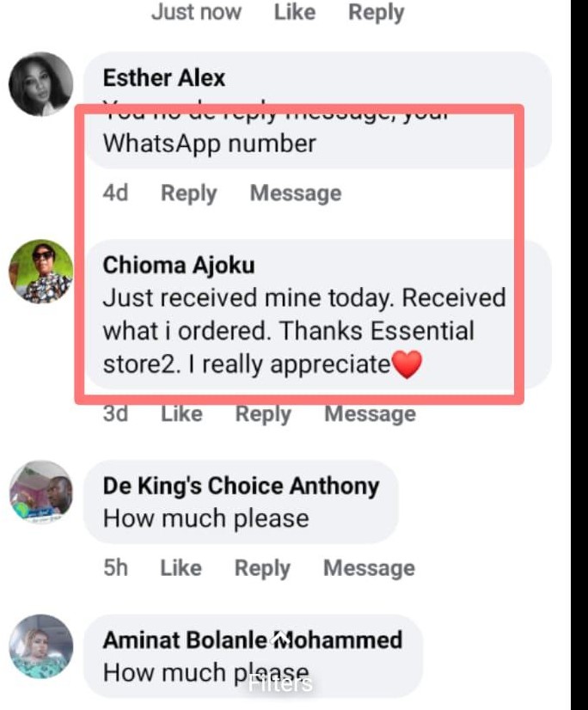Screen dimensions: 588x710
Task: Open Aminat Bolanle Mohammed name link
Action: (x=253, y=640)
